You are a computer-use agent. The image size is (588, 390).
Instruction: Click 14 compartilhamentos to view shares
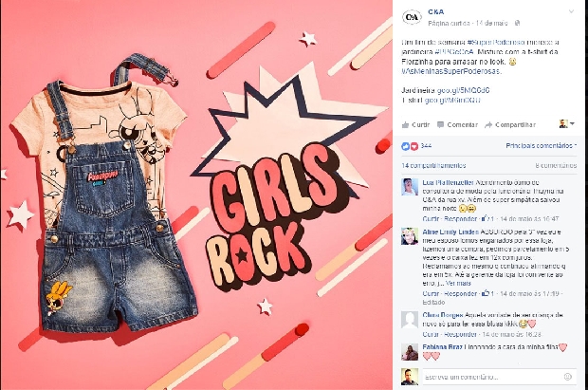click(433, 165)
